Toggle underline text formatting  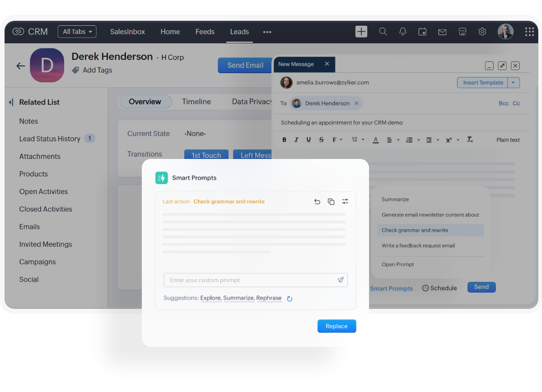click(x=308, y=140)
